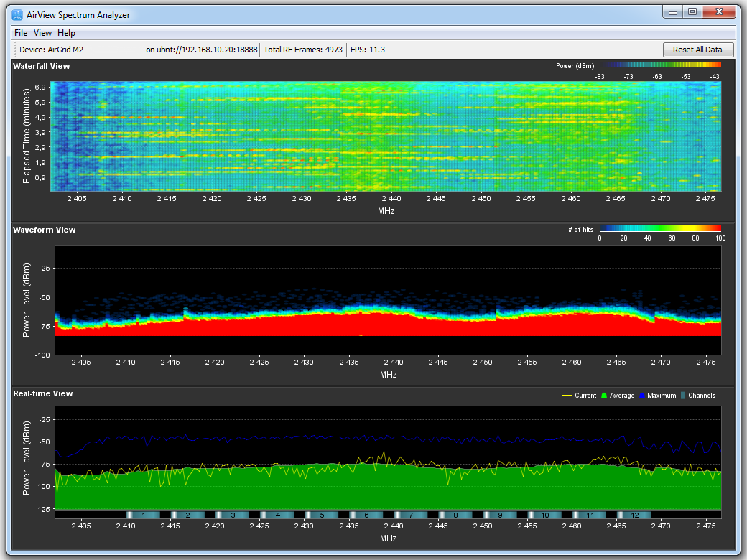Click the Power (dBm) color scale bar
This screenshot has width=747, height=560.
click(659, 66)
